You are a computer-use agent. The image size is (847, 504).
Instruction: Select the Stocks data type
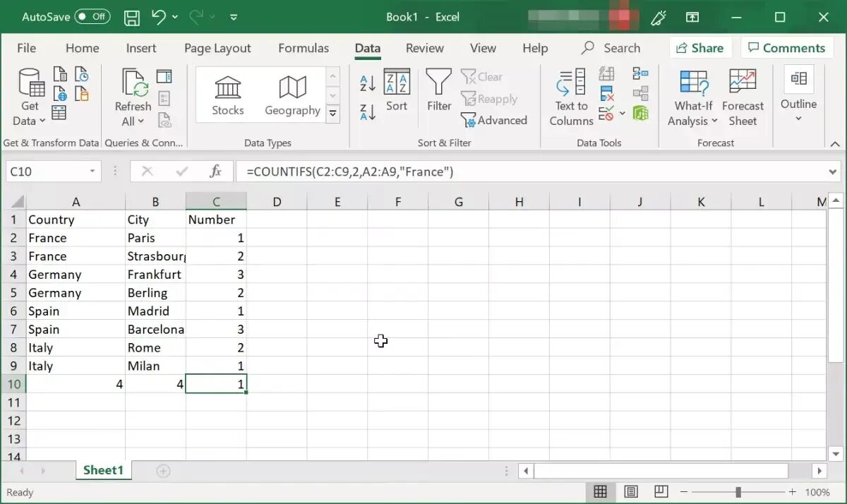(227, 95)
